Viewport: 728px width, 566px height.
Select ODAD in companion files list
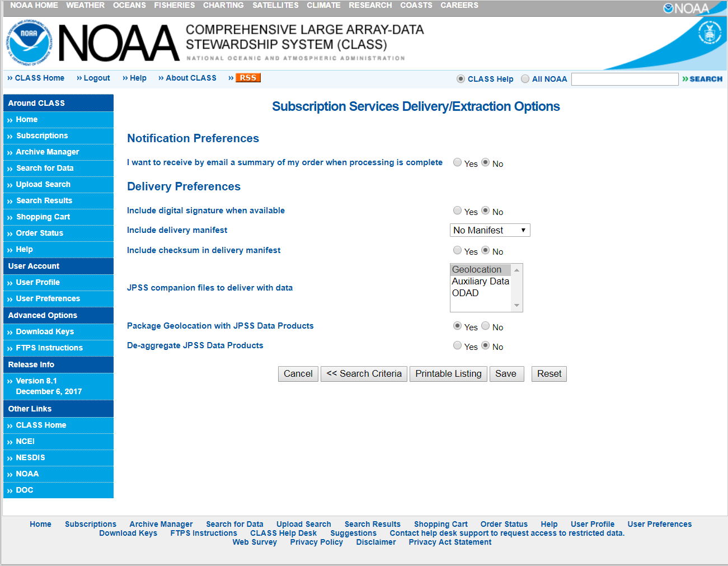tap(481, 293)
